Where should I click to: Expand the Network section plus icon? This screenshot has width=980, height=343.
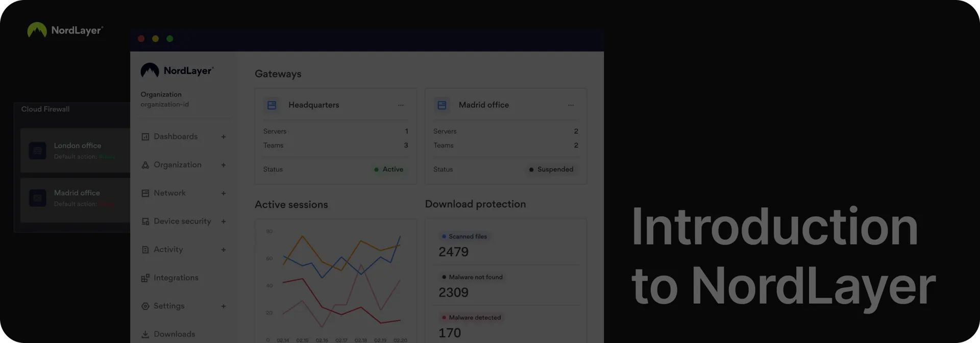pos(223,193)
